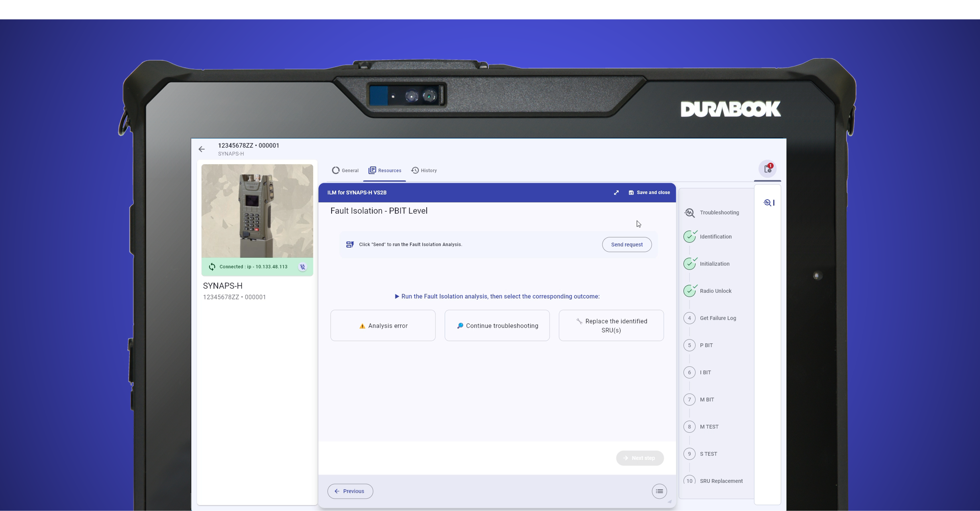Select step 6 I BIT
Viewport: 980px width, 511px height.
coord(697,373)
